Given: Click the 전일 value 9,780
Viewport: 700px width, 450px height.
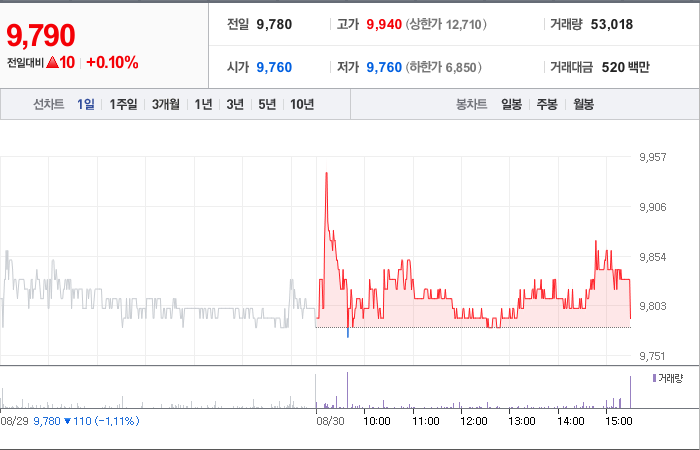Looking at the screenshot, I should (274, 24).
